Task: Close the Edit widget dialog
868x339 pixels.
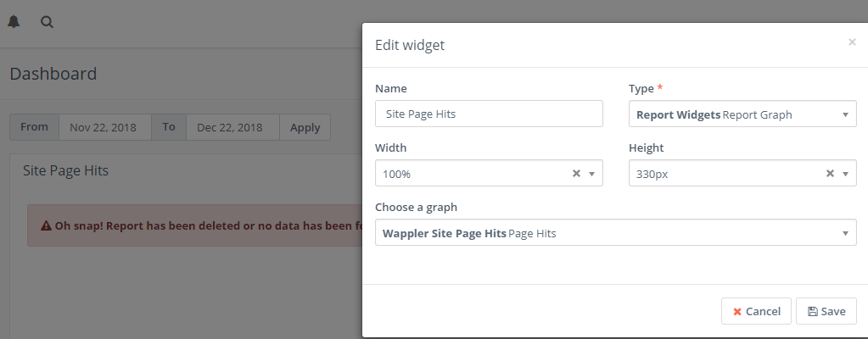Action: (x=852, y=42)
